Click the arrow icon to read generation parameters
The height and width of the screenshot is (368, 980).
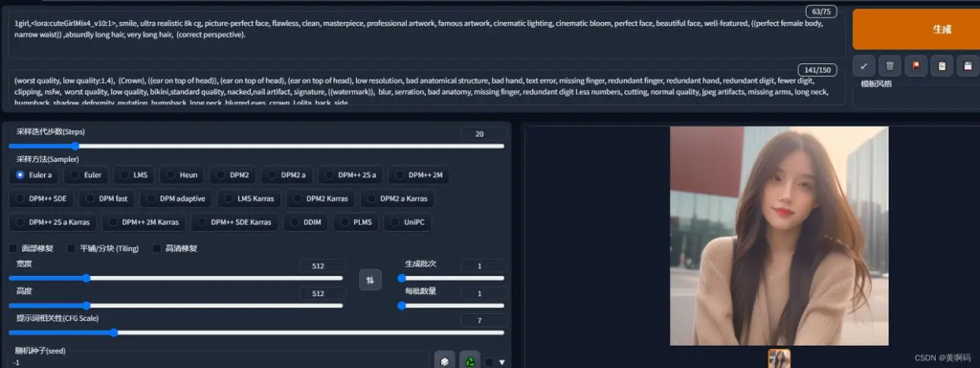tap(864, 66)
